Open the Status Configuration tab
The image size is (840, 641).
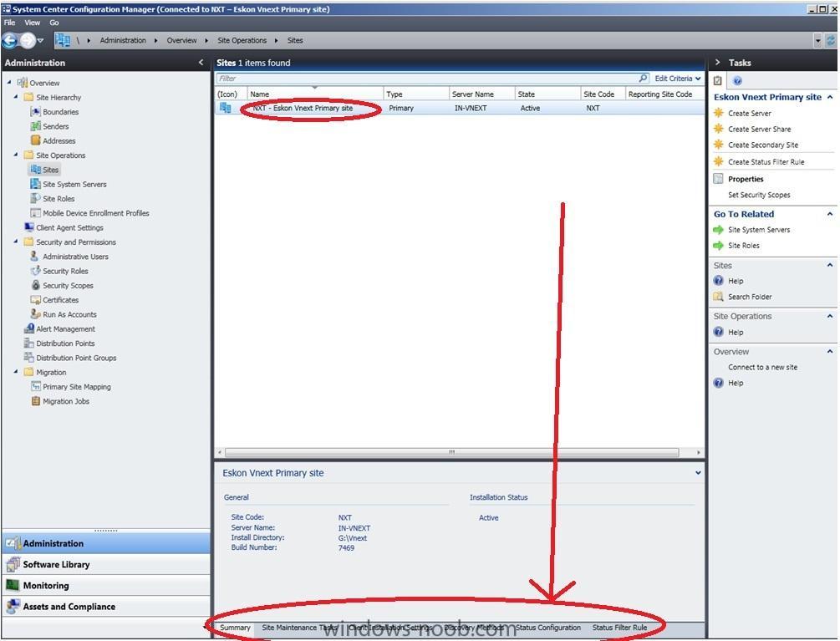[548, 628]
